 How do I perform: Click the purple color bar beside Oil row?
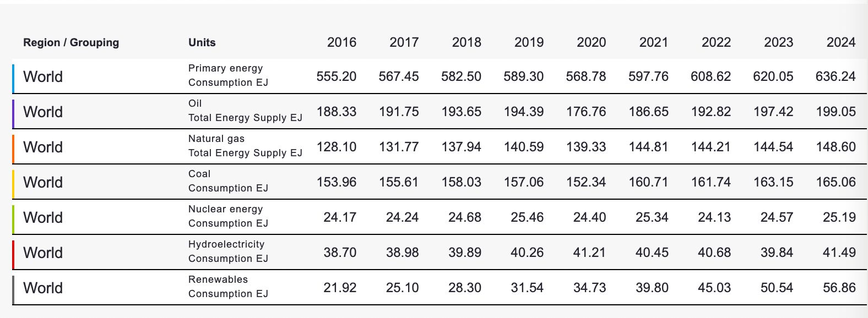[13, 112]
